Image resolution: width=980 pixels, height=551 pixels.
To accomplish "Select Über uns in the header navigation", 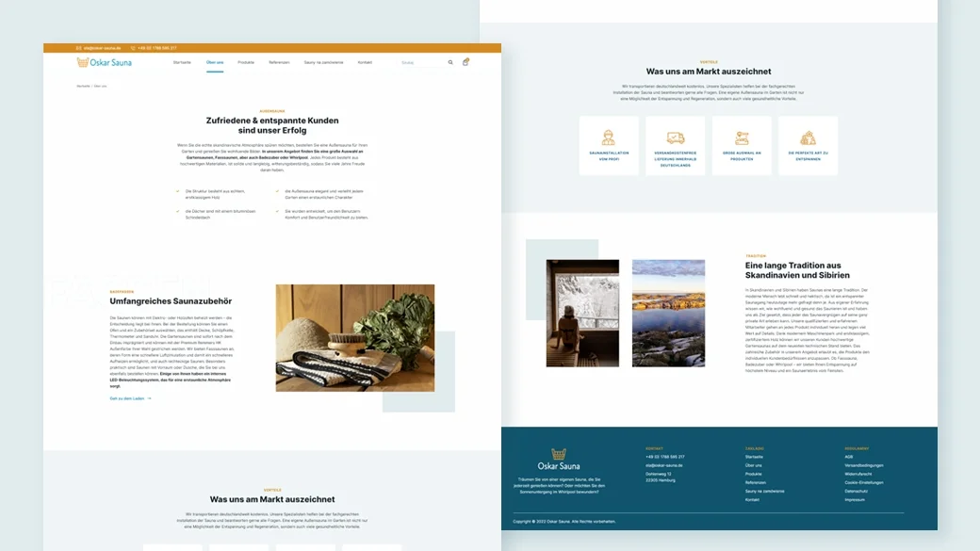I will (x=215, y=62).
